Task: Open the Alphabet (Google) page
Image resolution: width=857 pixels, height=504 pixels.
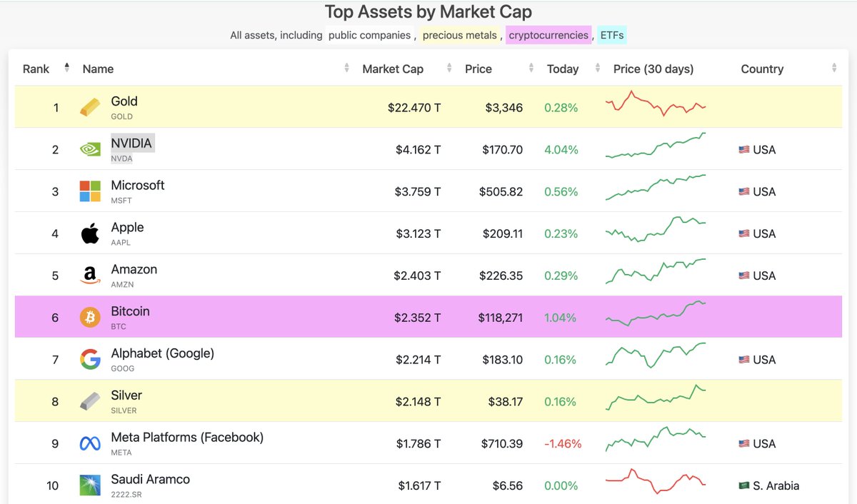Action: point(163,353)
